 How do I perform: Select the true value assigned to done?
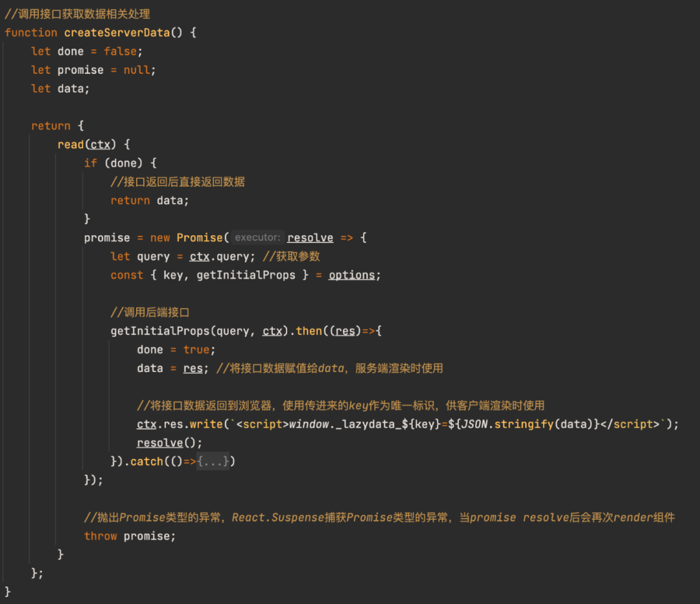(x=196, y=349)
